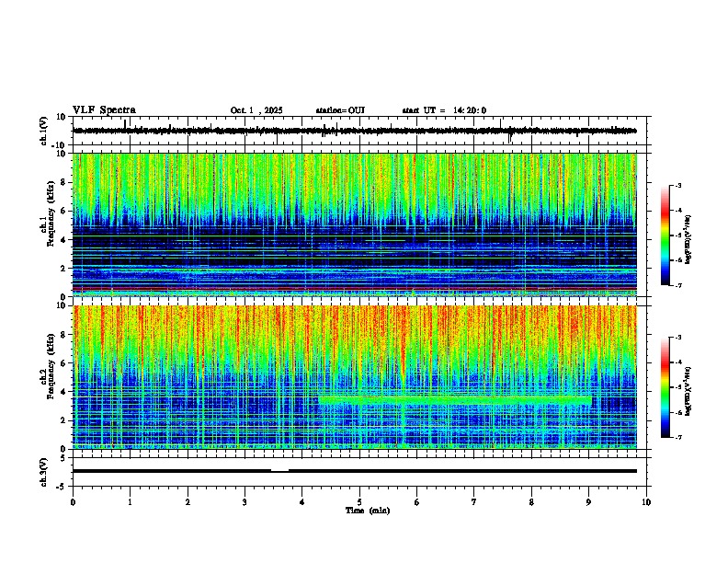This screenshot has height=563, width=728.
Task: Click the ch.1 colorbar log(PSD) units label
Action: (x=688, y=239)
